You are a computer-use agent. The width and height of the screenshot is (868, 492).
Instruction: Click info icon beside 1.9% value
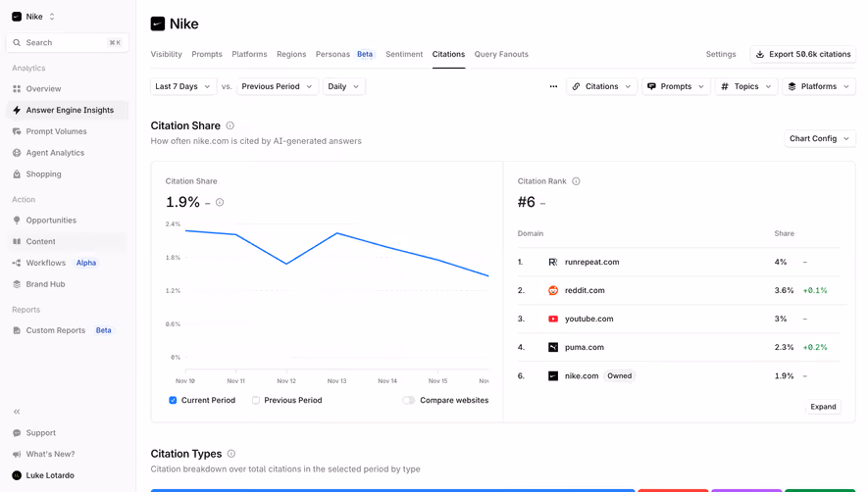(x=220, y=203)
